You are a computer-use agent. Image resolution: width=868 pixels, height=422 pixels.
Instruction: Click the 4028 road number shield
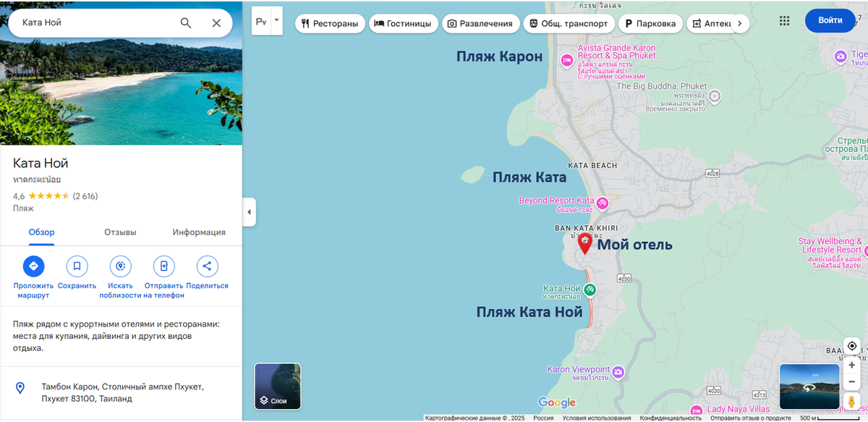point(713,173)
